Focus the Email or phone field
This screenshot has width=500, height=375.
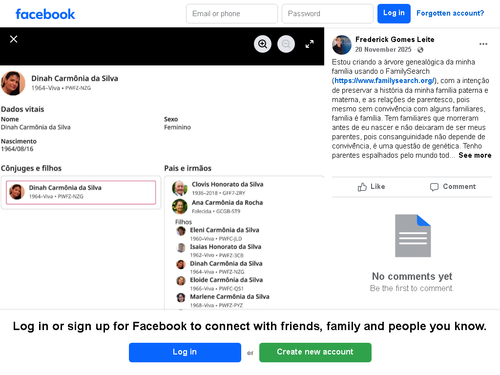point(232,14)
